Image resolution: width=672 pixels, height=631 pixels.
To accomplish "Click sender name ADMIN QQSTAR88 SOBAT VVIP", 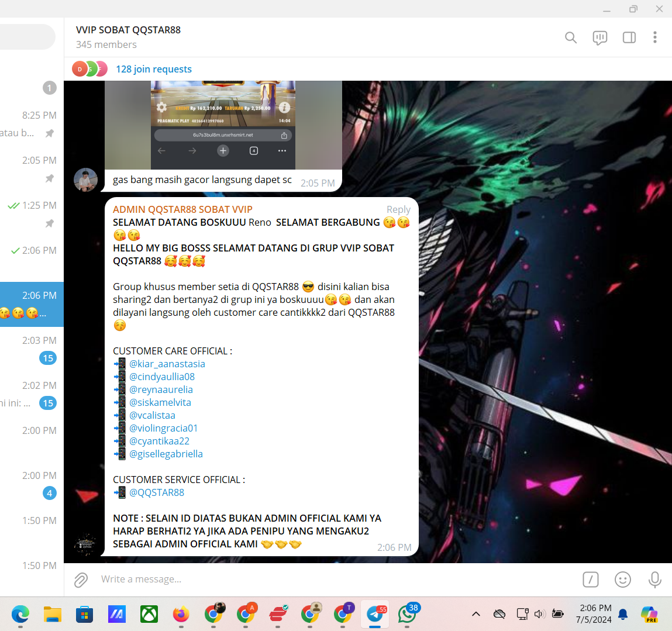I will point(182,209).
